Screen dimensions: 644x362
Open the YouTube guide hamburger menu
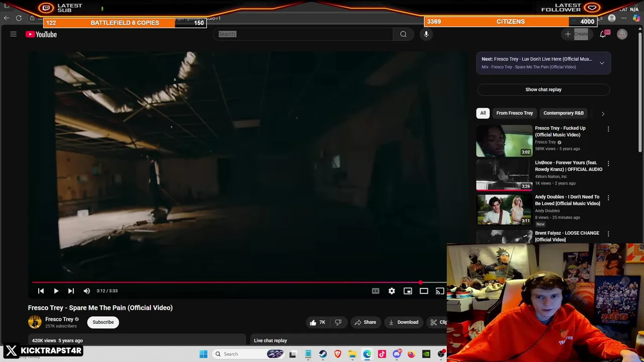[14, 34]
